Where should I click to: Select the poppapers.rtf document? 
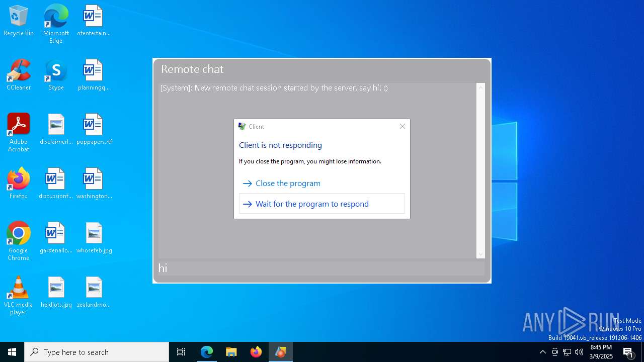(94, 130)
